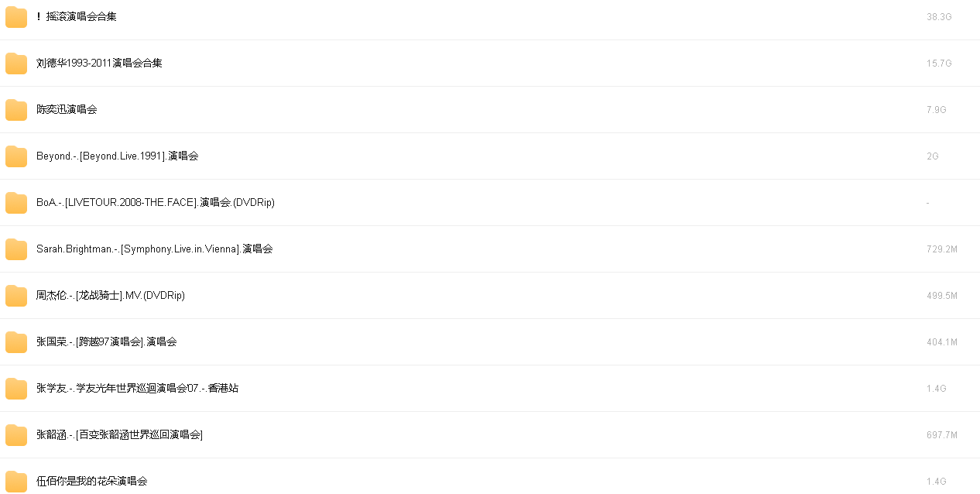
Task: Click the 张学友 学友光年世界巡迴演唱会 name
Action: pos(137,388)
